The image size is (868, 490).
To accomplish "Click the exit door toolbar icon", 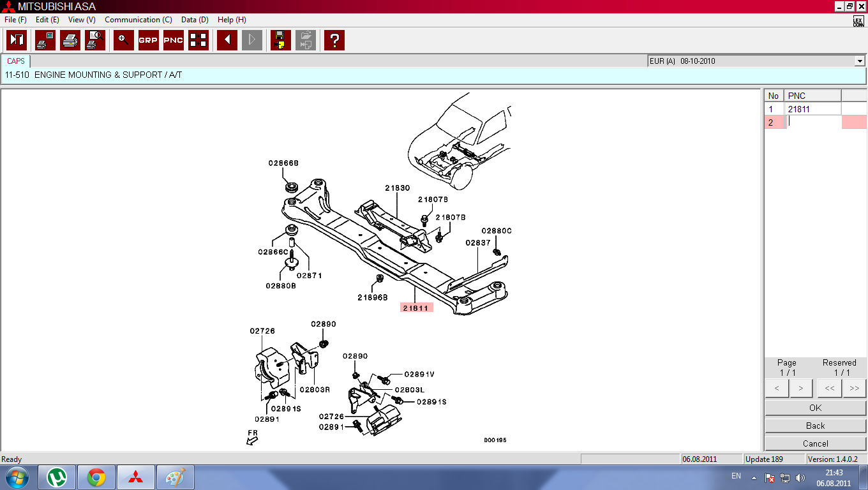I will click(x=17, y=40).
